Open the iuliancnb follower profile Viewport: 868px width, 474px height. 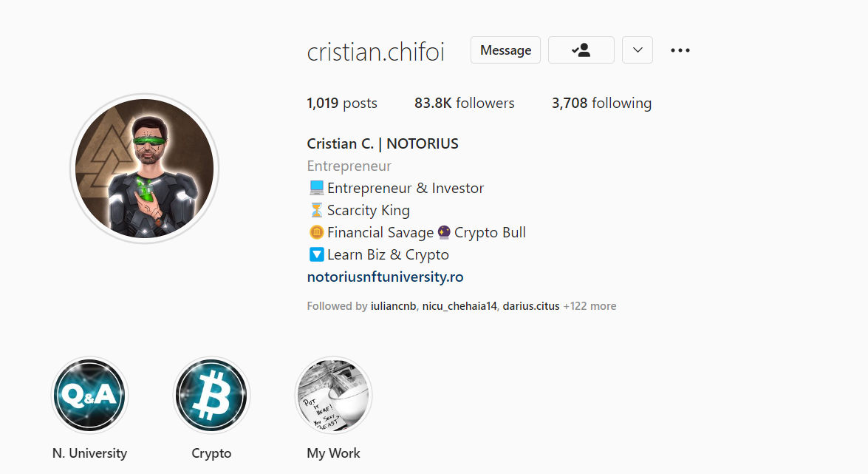393,306
